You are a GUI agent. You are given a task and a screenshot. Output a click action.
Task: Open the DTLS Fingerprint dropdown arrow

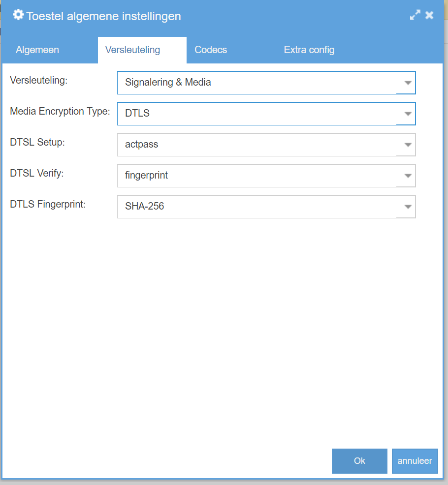407,207
